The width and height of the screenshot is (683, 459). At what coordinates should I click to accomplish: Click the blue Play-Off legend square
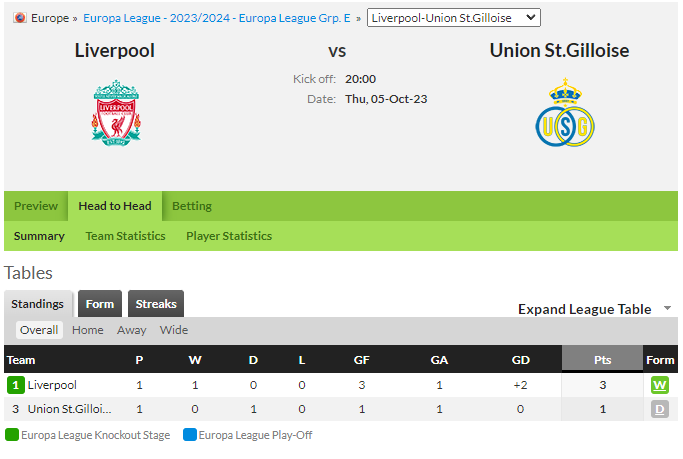[x=190, y=435]
